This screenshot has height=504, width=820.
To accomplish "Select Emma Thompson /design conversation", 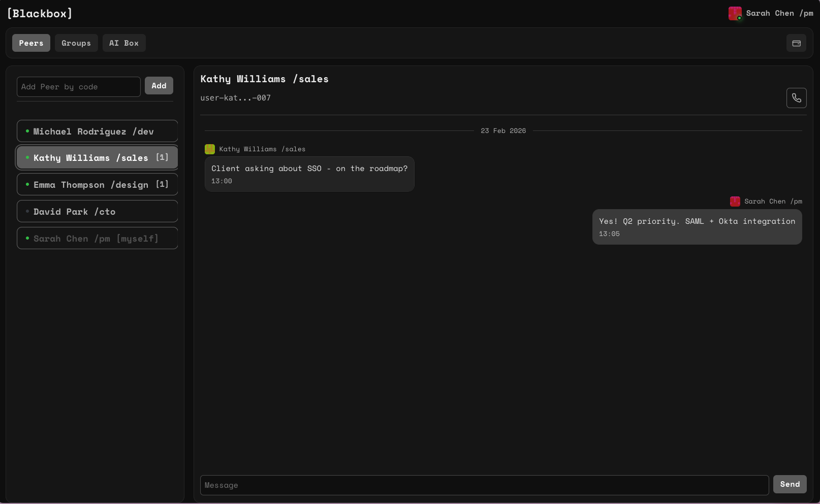I will (91, 185).
